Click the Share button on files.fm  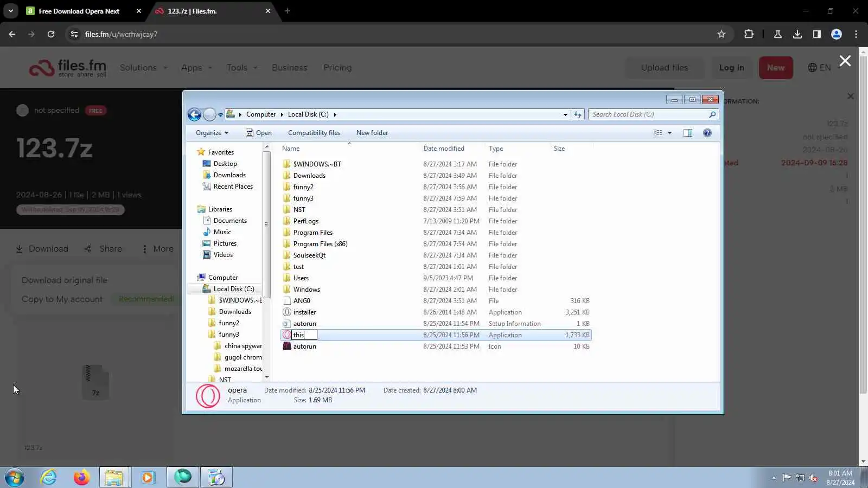click(x=103, y=249)
